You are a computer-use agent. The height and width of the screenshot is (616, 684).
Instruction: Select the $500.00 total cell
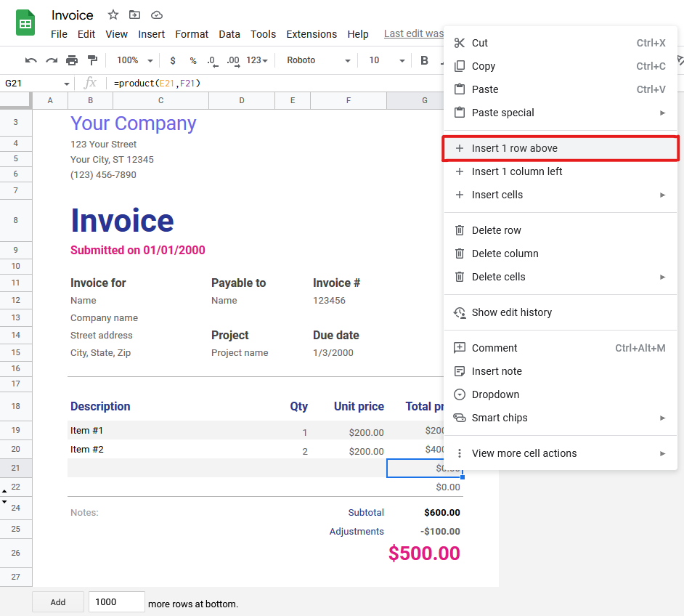[x=424, y=553]
